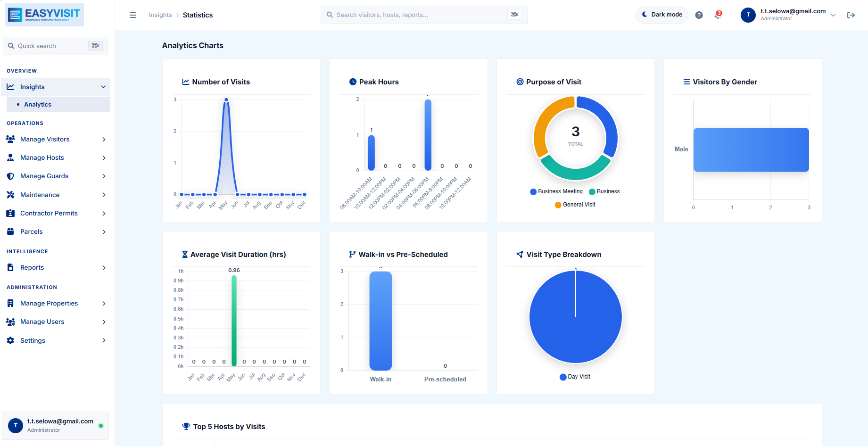
Task: Toggle General Visit legend entry
Action: (575, 205)
